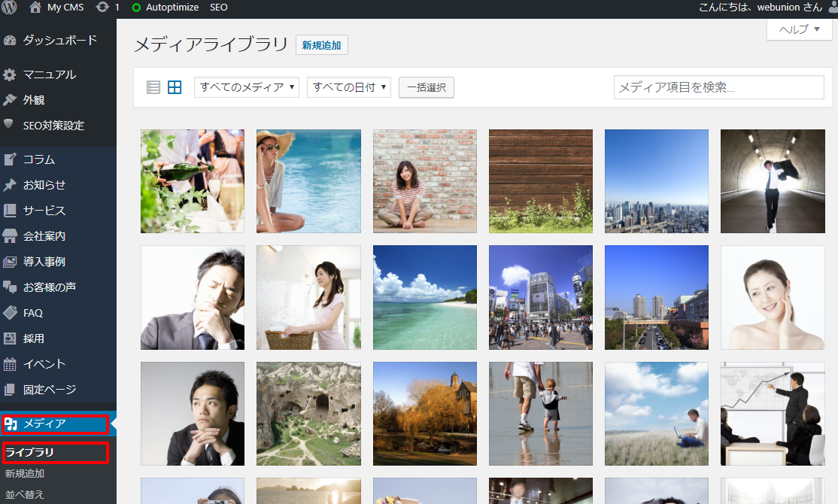Image resolution: width=838 pixels, height=504 pixels.
Task: Switch to list view mode
Action: click(153, 87)
